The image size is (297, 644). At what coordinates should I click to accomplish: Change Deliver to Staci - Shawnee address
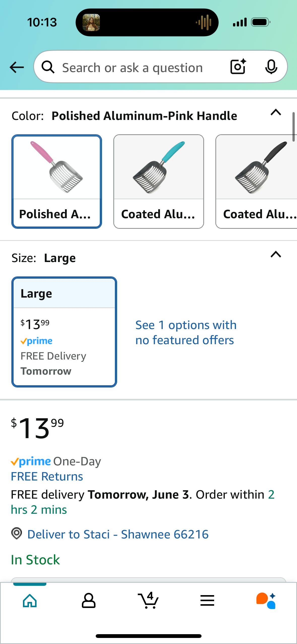coord(118,534)
